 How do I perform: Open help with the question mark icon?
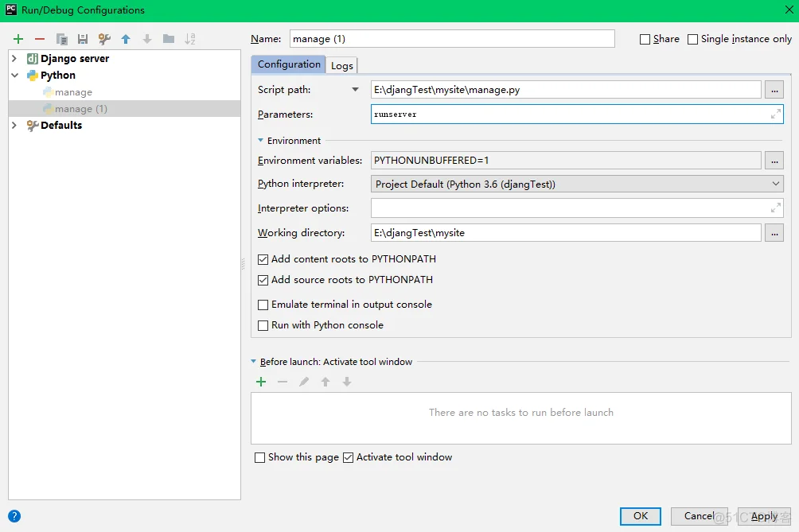[14, 517]
